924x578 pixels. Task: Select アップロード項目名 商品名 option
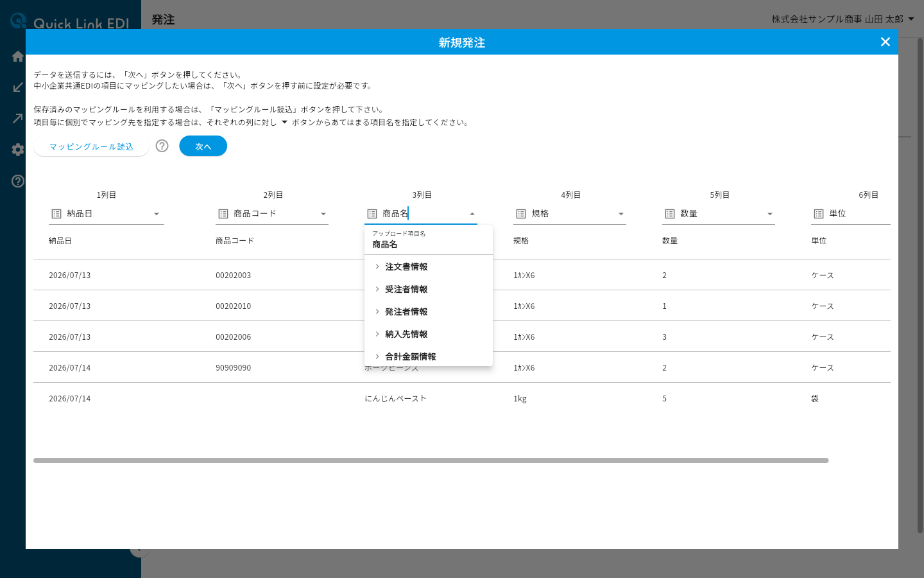[x=429, y=240]
